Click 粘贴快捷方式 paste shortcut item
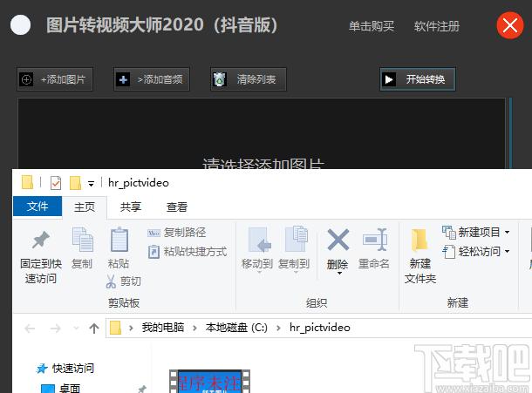This screenshot has width=532, height=393. click(188, 252)
